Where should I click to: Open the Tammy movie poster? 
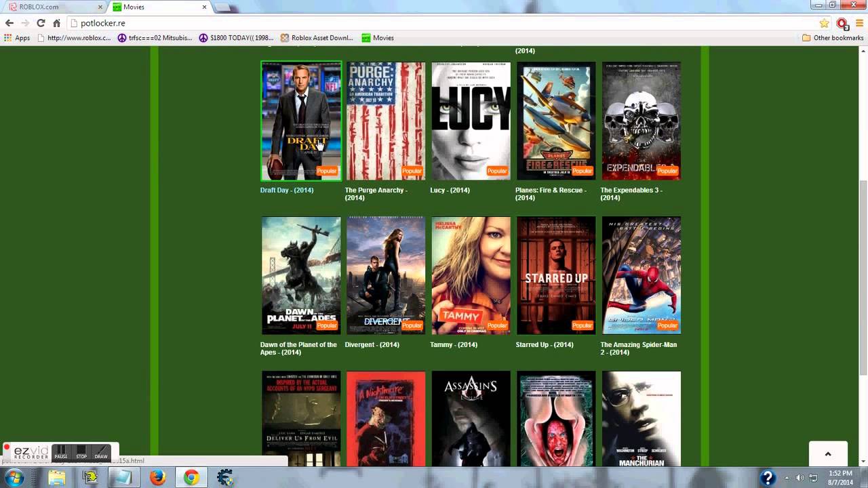click(x=471, y=275)
